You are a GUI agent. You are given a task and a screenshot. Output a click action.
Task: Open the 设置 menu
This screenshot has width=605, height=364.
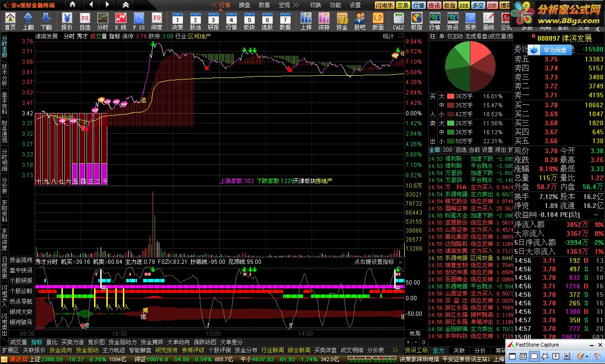pyautogui.click(x=355, y=5)
